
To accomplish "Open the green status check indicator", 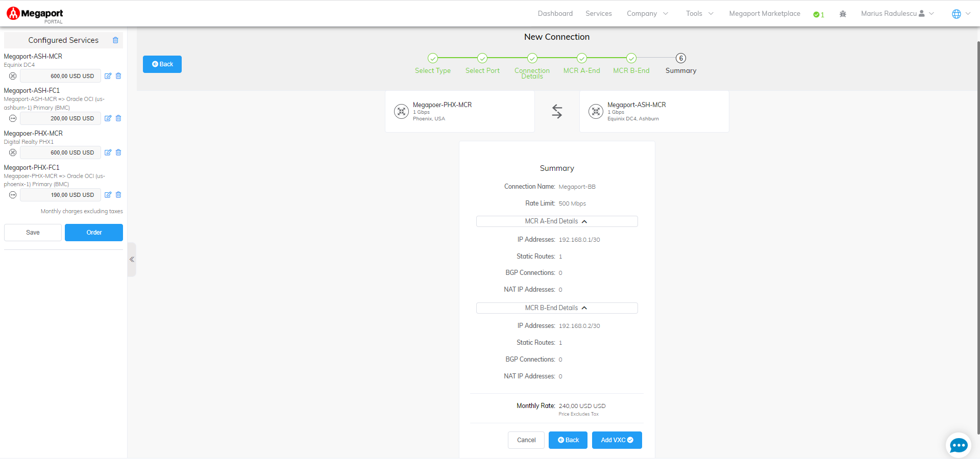I will (x=819, y=14).
